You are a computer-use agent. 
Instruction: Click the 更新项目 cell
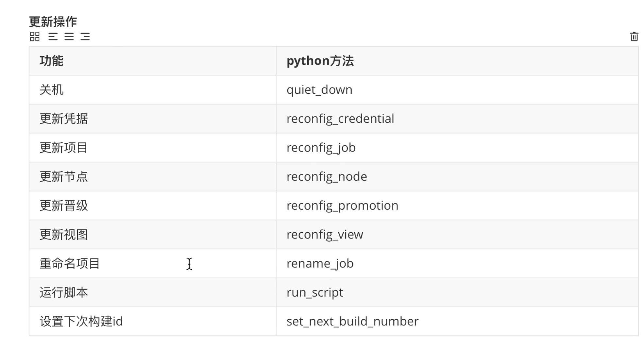click(x=153, y=148)
